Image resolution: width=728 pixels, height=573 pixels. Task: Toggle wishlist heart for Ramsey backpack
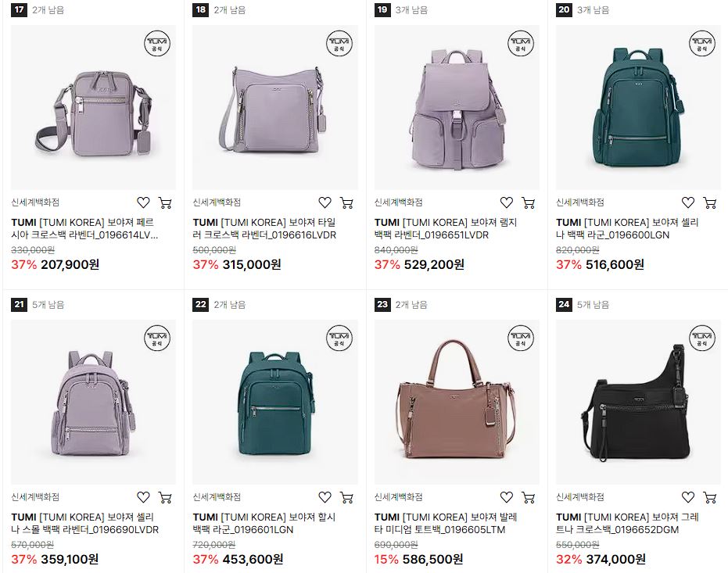507,202
